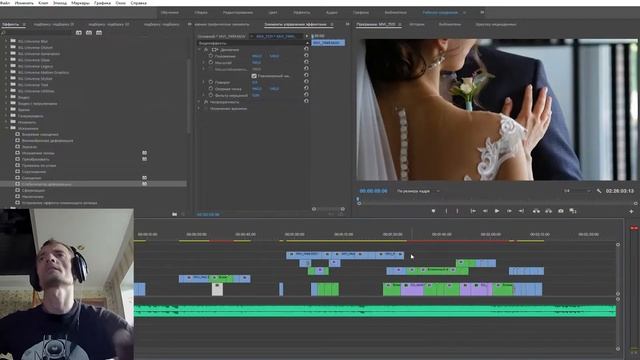Toggle animation stopwatch for Масштаб
Image resolution: width=640 pixels, height=360 pixels.
coord(211,62)
